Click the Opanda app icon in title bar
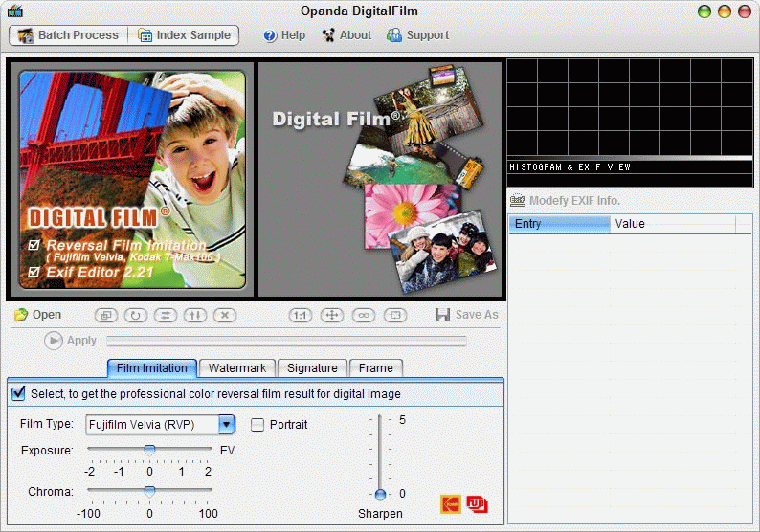 point(15,11)
